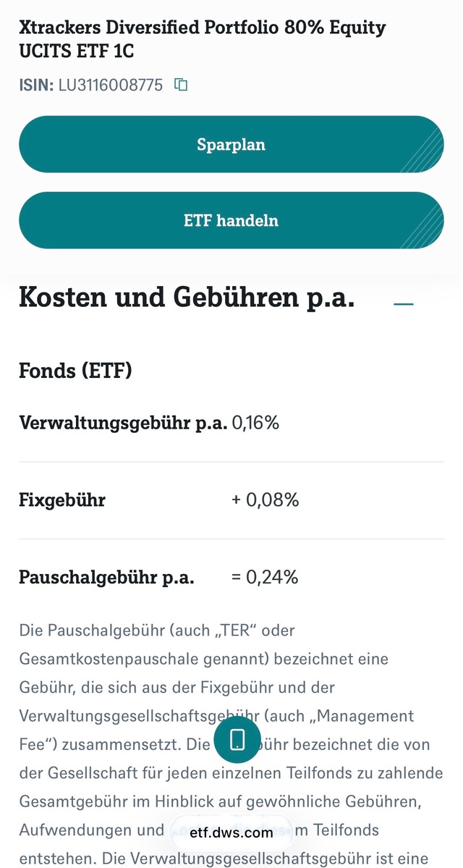Tap the Pauschalgebühr p.a. label
The height and width of the screenshot is (868, 463).
coord(106,578)
